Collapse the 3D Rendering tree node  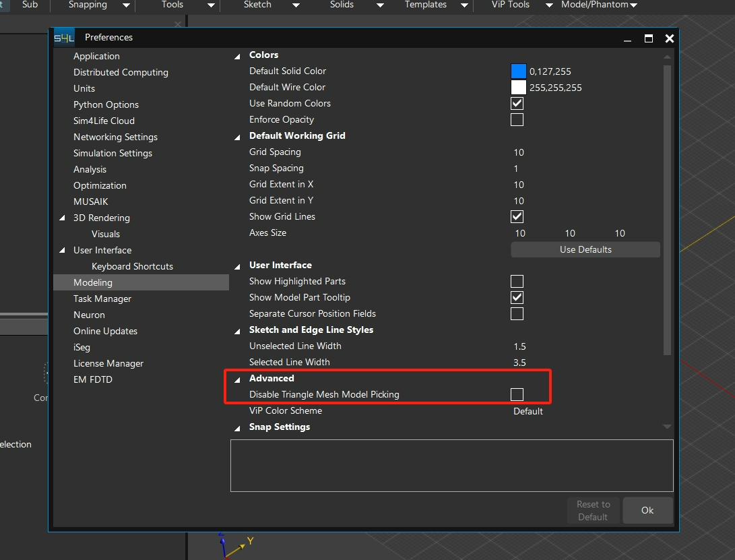tap(63, 218)
